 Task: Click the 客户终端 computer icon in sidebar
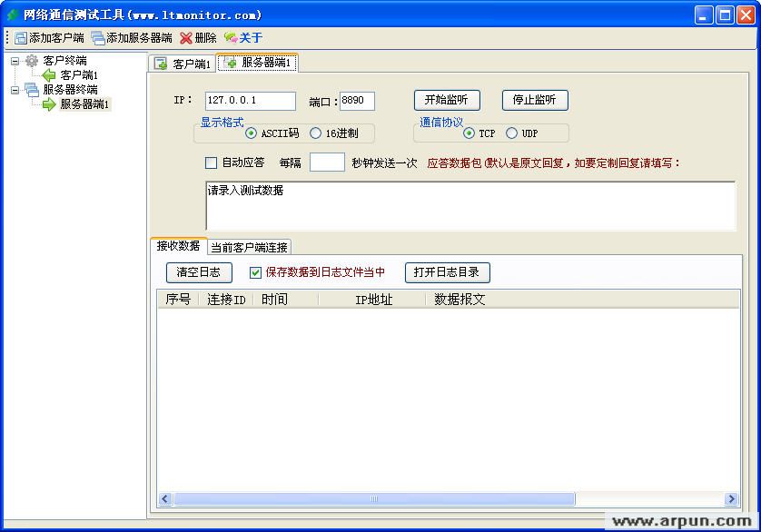point(33,59)
